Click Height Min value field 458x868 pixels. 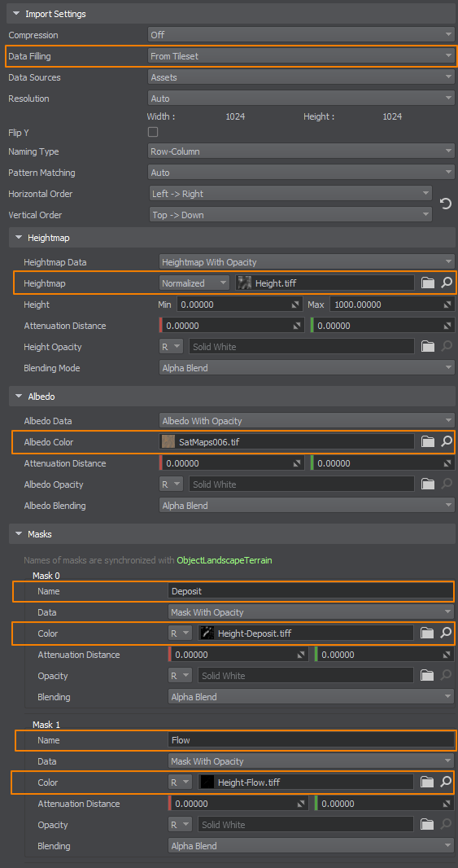(x=240, y=305)
